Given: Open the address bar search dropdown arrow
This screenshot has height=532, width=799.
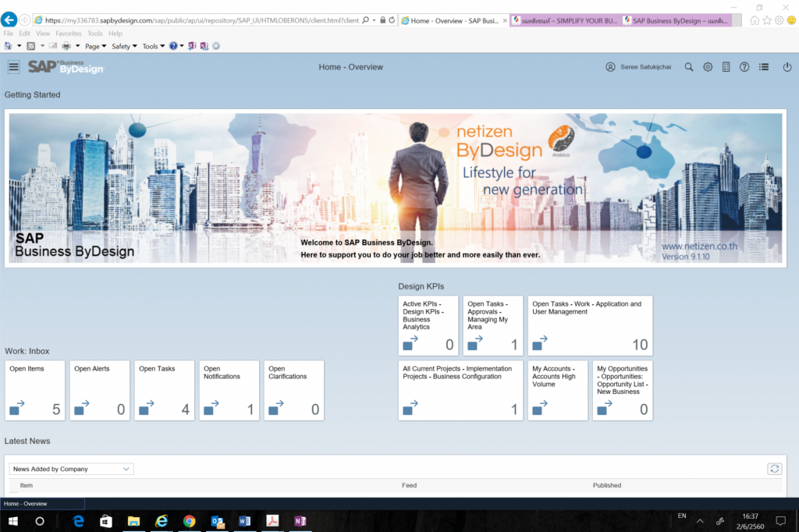Looking at the screenshot, I should (374, 20).
